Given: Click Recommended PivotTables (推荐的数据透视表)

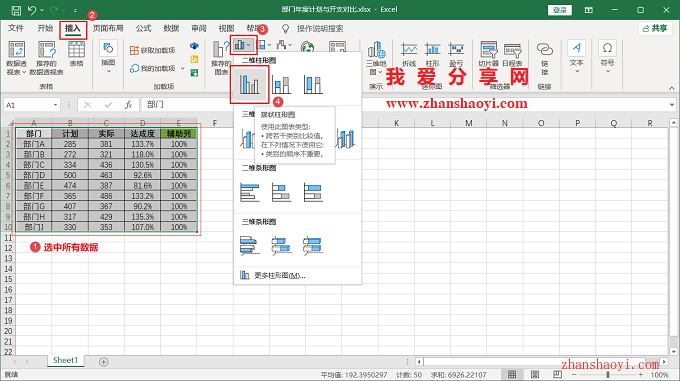Looking at the screenshot, I should pos(46,59).
